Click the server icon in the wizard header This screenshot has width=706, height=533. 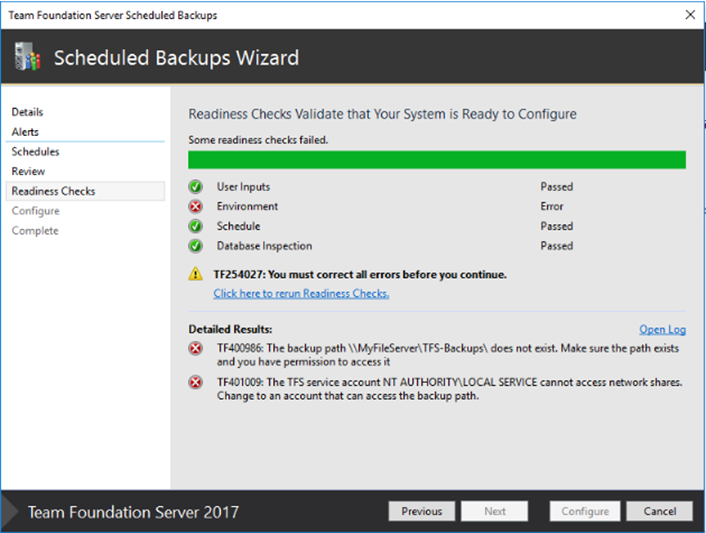pyautogui.click(x=26, y=57)
